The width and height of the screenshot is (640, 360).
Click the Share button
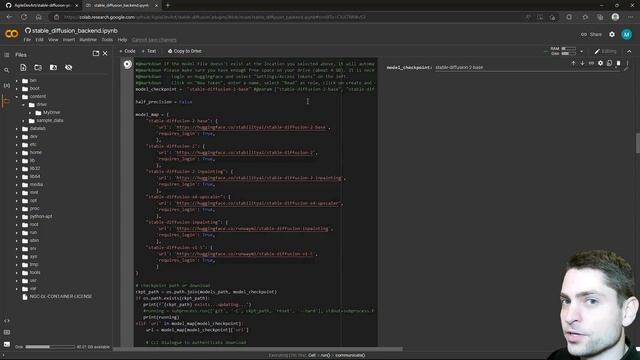pos(591,34)
